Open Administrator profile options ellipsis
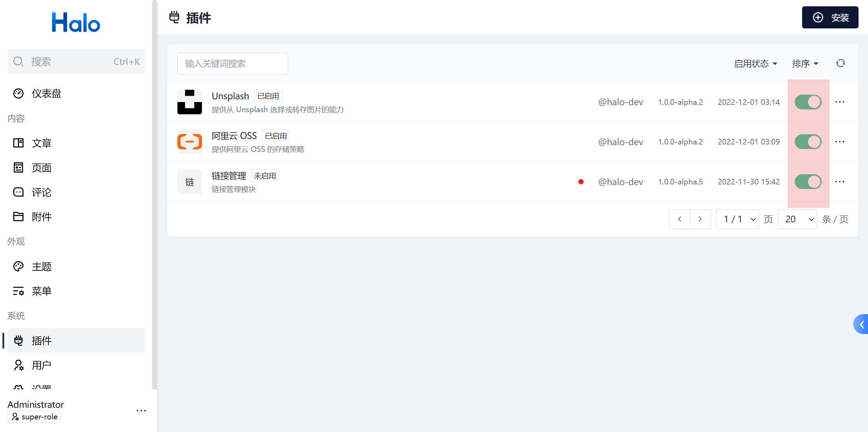The width and height of the screenshot is (868, 432). point(141,410)
